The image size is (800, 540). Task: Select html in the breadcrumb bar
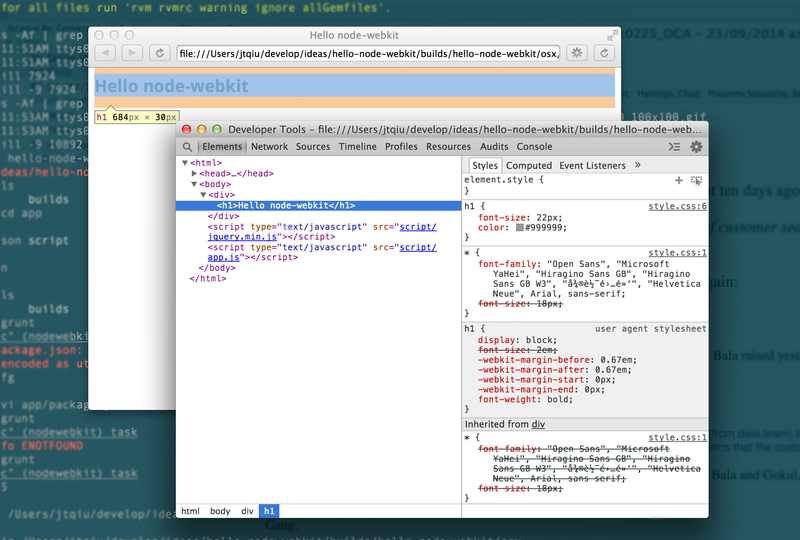point(190,511)
